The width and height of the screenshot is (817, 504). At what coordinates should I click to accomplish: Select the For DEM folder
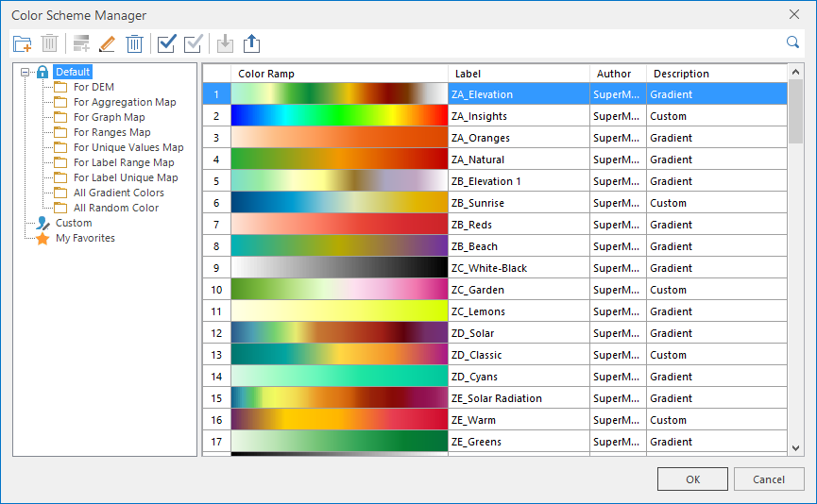coord(94,87)
